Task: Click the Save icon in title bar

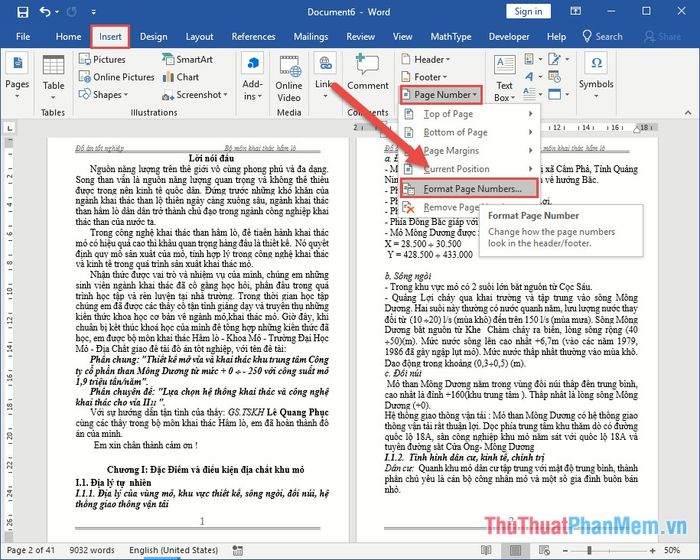Action: click(22, 12)
